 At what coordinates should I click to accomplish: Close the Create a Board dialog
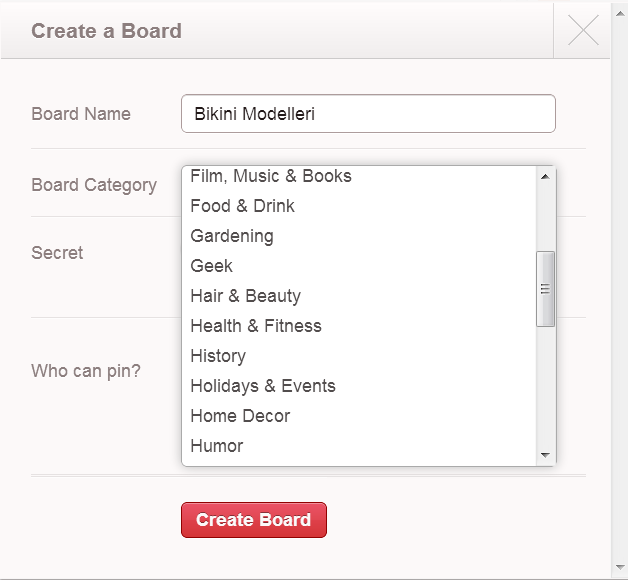[583, 31]
